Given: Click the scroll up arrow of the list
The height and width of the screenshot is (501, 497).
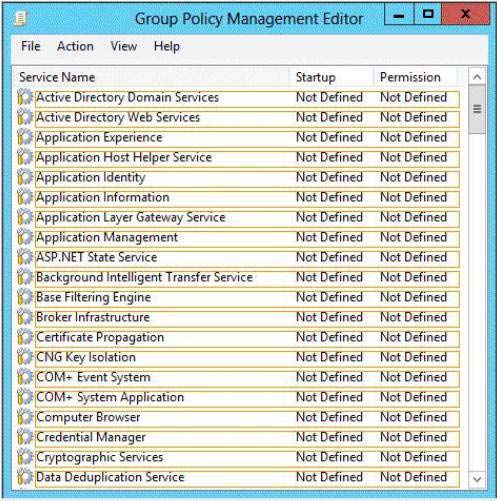Looking at the screenshot, I should click(x=477, y=77).
